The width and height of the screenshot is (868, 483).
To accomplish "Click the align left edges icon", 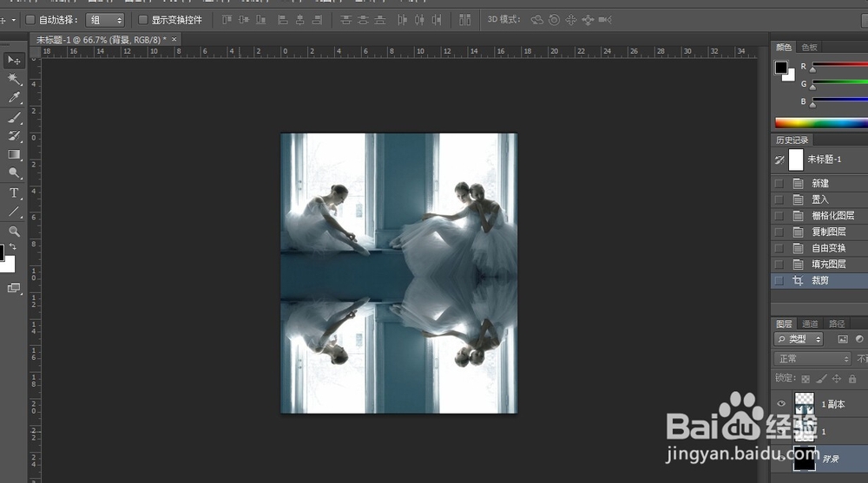I will [x=283, y=20].
